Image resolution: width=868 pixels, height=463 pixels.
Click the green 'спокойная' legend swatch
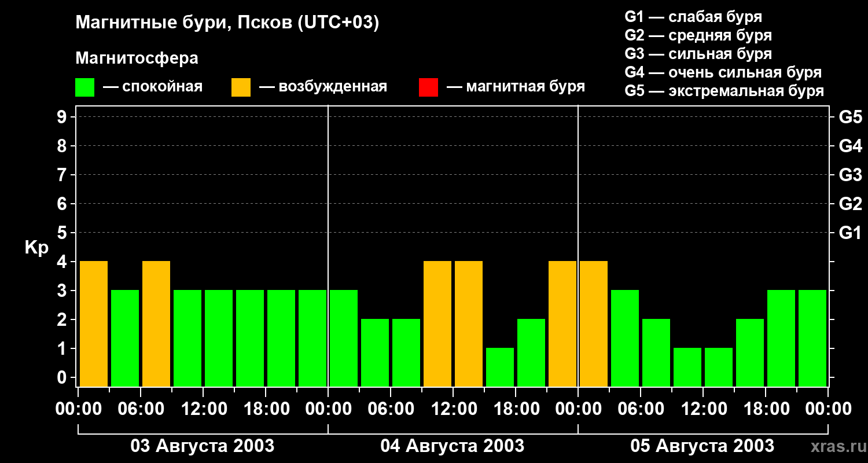pyautogui.click(x=84, y=87)
